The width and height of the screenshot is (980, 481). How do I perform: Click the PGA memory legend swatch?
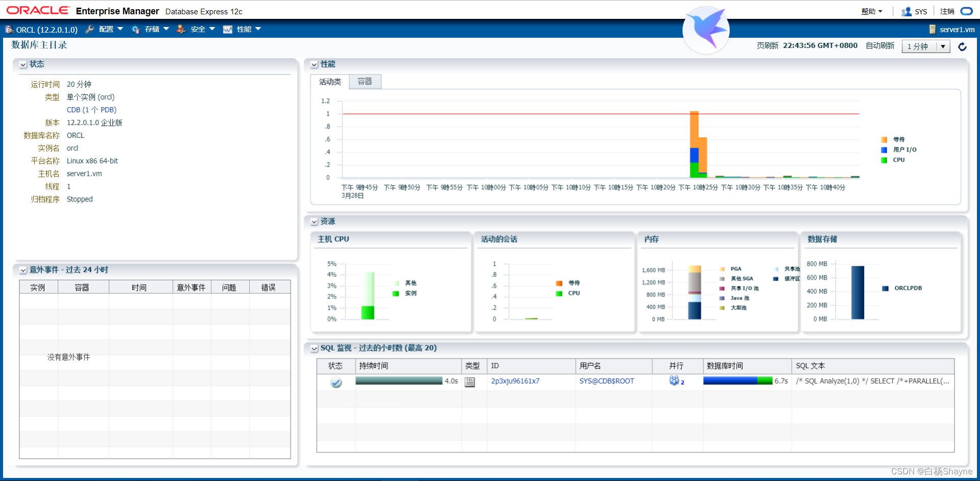pyautogui.click(x=722, y=269)
